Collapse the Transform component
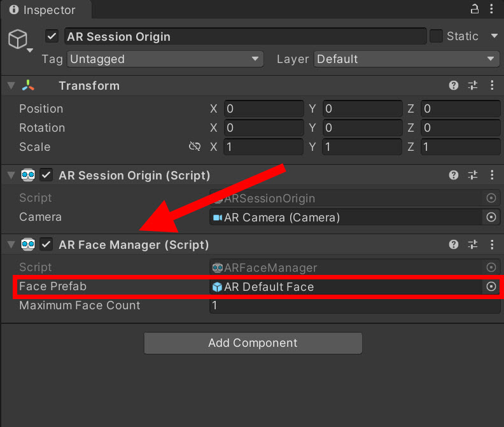This screenshot has height=427, width=504. [x=11, y=85]
